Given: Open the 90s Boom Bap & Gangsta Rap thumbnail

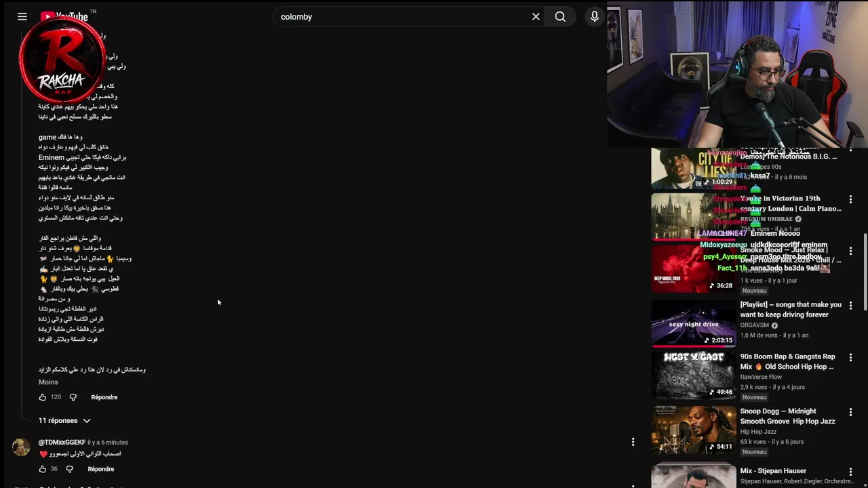Looking at the screenshot, I should tap(693, 375).
